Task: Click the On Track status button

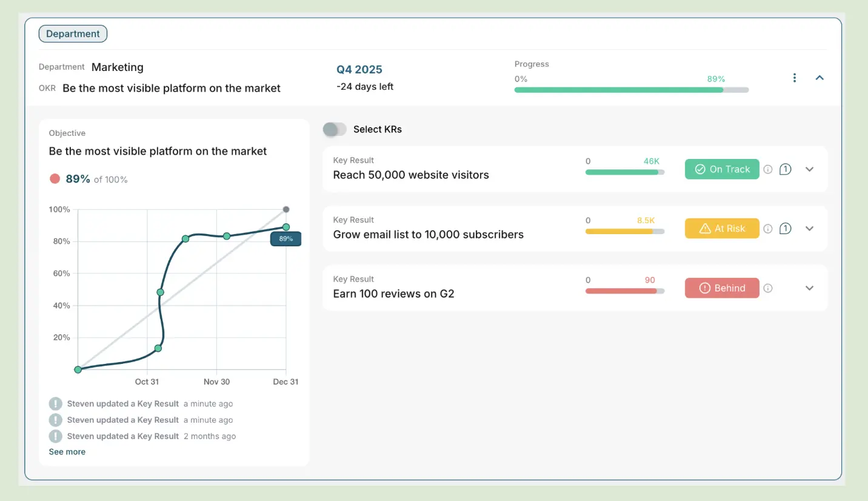Action: 722,169
